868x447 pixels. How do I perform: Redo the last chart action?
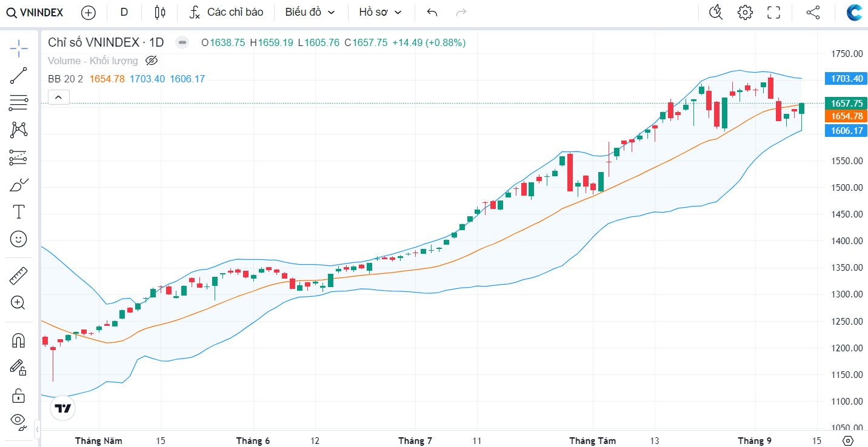tap(461, 12)
